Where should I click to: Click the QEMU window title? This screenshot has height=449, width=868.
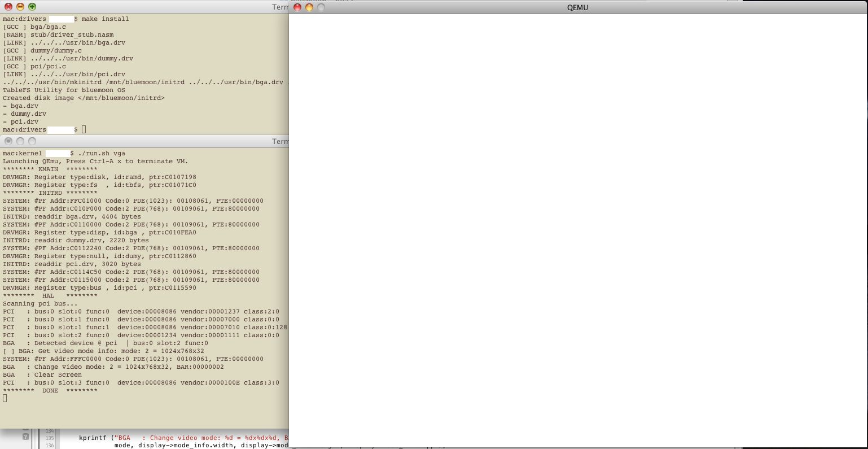pos(577,7)
